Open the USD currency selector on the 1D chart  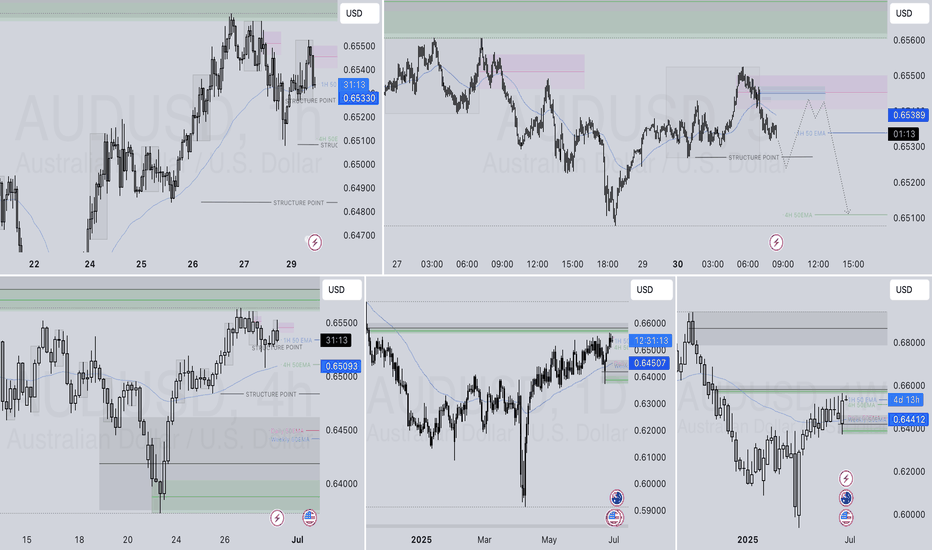pos(651,290)
